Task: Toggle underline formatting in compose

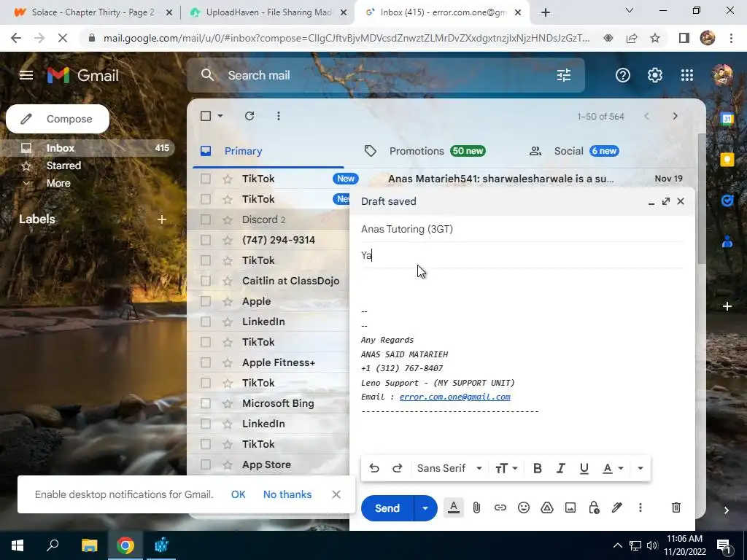Action: click(x=584, y=469)
